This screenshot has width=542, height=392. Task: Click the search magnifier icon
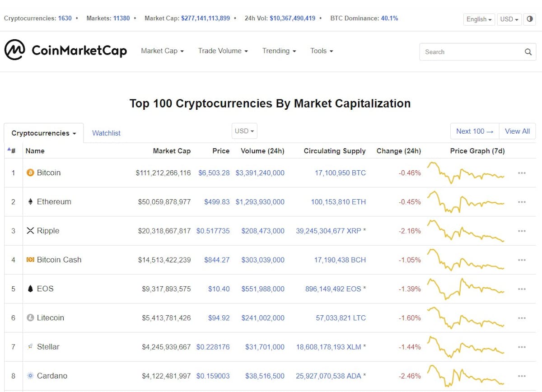pyautogui.click(x=528, y=52)
